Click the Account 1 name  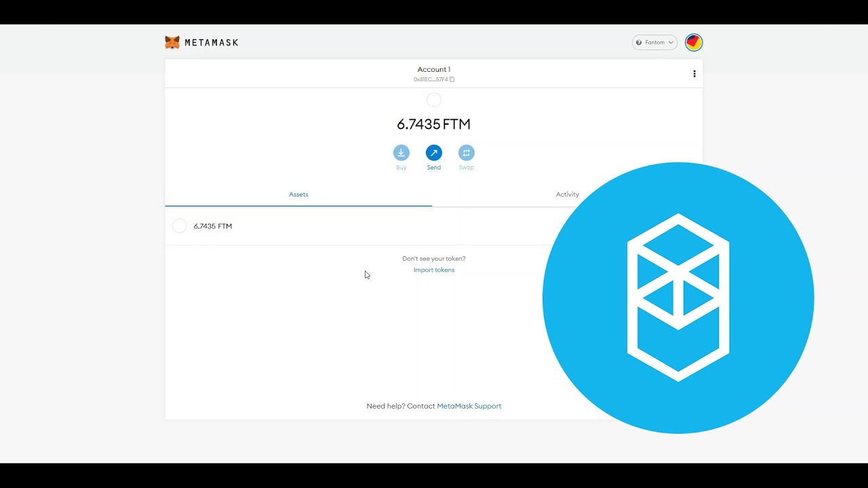(434, 69)
